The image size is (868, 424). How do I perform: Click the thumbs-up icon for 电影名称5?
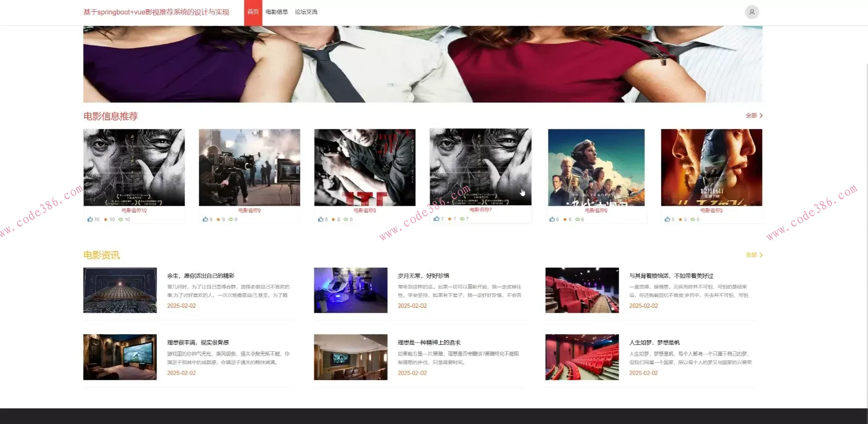667,219
